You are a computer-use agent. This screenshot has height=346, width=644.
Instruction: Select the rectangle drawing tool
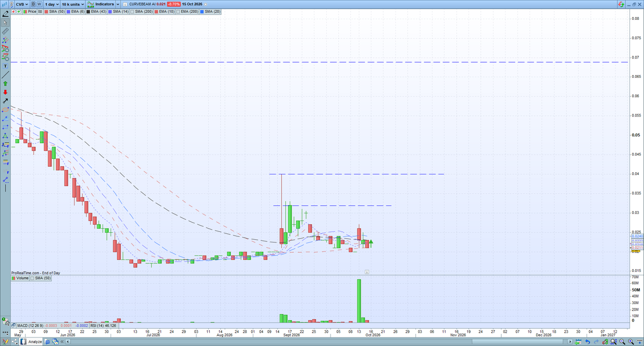click(x=6, y=127)
